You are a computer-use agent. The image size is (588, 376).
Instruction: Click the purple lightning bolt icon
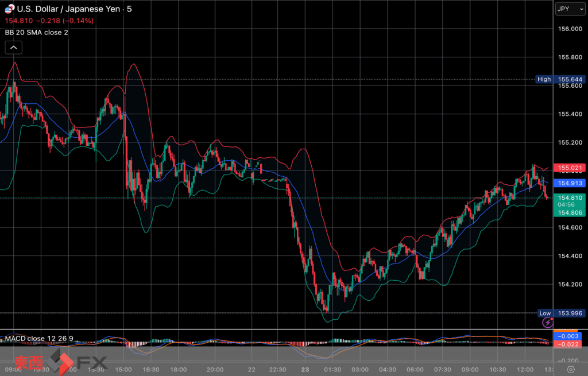pos(547,323)
